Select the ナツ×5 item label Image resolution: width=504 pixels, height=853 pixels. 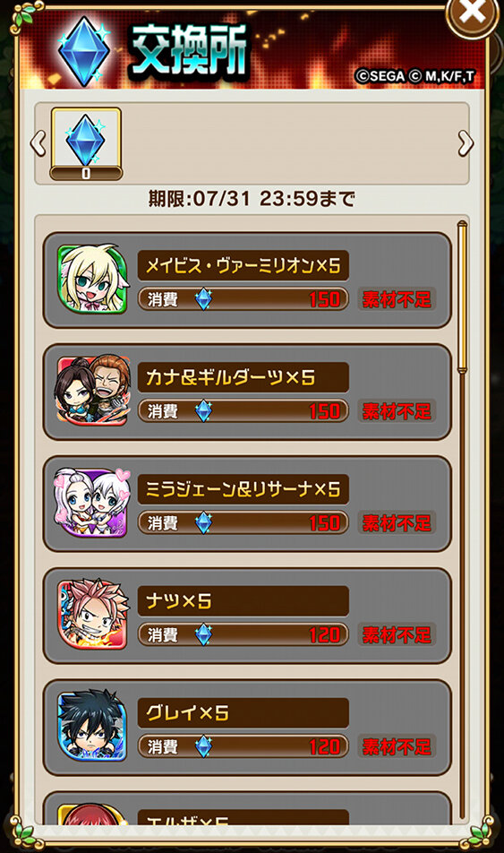(x=243, y=601)
